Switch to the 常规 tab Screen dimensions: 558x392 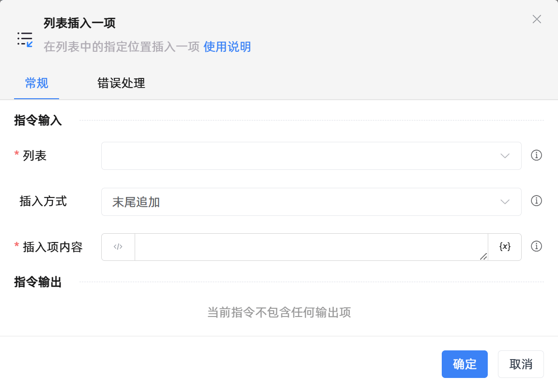36,83
